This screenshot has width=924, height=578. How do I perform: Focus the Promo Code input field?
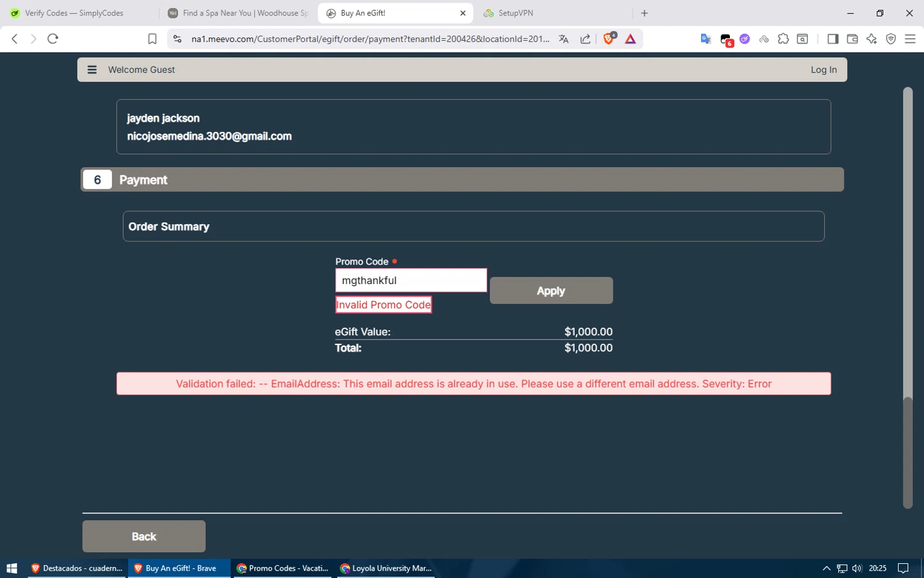411,280
